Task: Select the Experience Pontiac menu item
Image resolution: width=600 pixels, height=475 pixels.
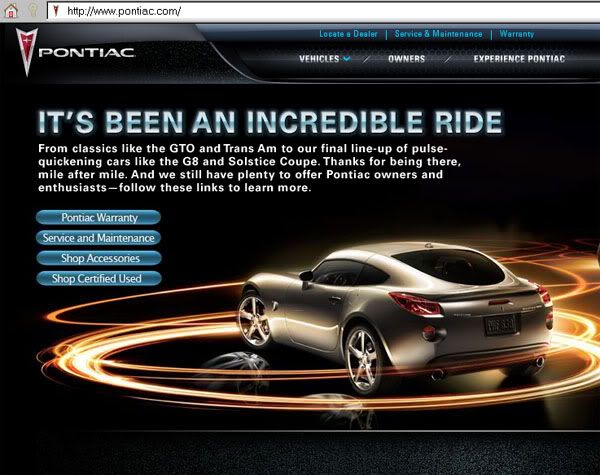Action: click(x=519, y=59)
